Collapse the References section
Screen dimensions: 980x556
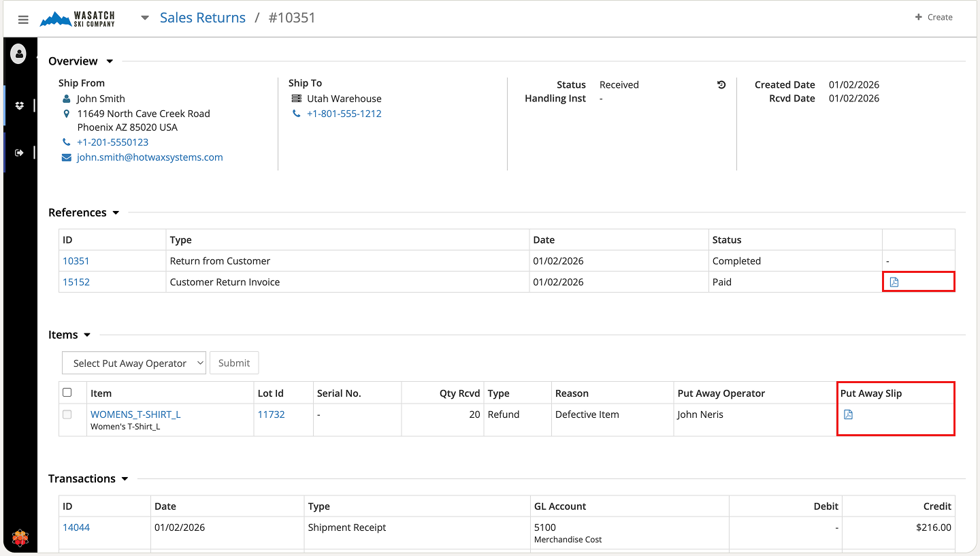pos(116,213)
